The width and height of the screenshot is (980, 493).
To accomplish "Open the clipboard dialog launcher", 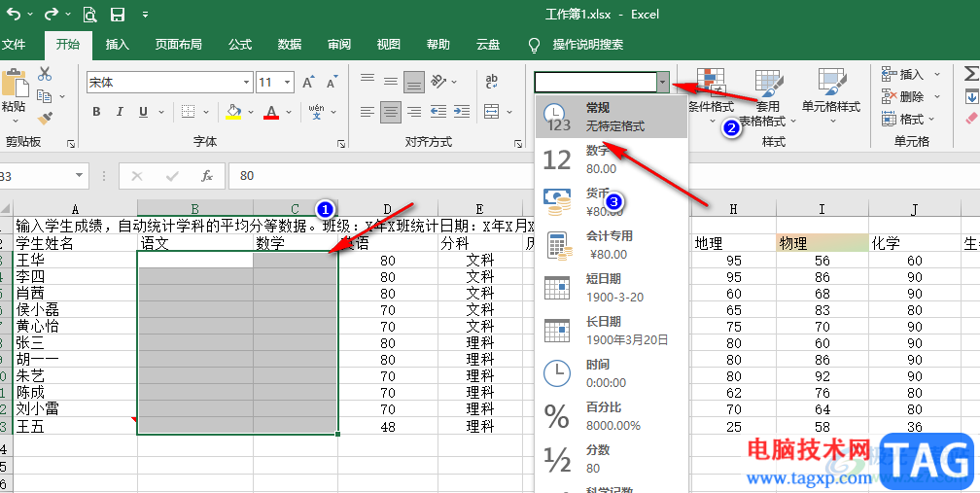I will [x=71, y=144].
